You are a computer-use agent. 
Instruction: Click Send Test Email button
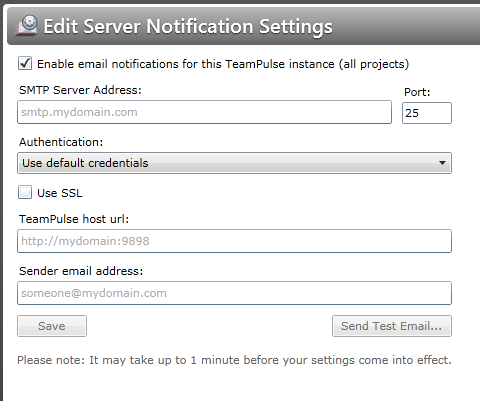(392, 326)
